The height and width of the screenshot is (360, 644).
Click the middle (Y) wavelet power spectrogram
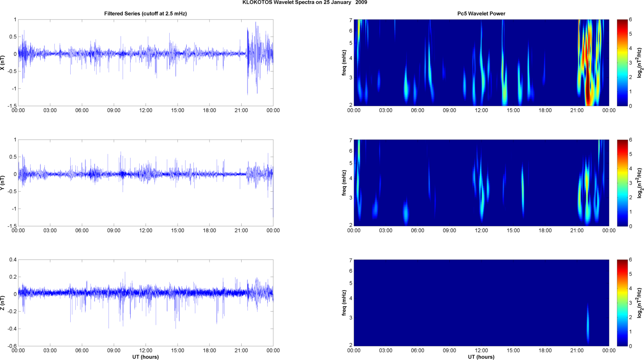click(481, 183)
